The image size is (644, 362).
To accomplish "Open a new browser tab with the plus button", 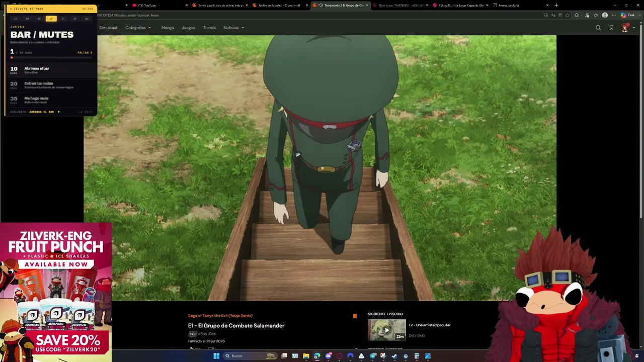I will click(x=556, y=5).
